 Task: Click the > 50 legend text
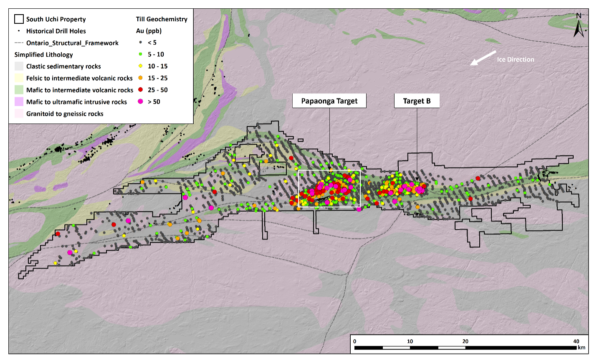click(154, 102)
